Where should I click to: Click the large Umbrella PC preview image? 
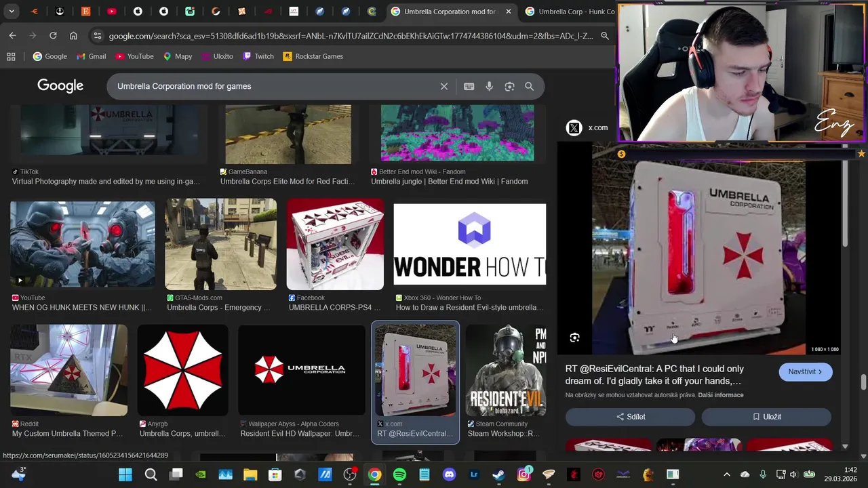point(698,248)
